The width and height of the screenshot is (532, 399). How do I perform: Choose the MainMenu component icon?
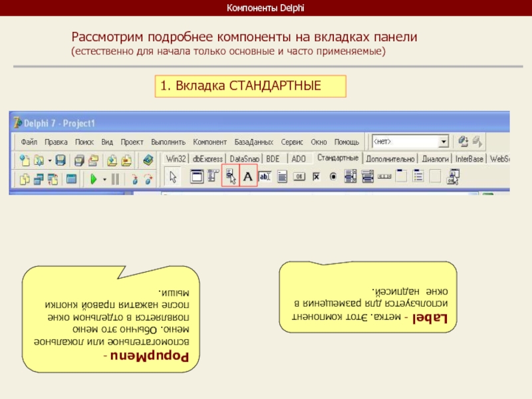(x=213, y=177)
